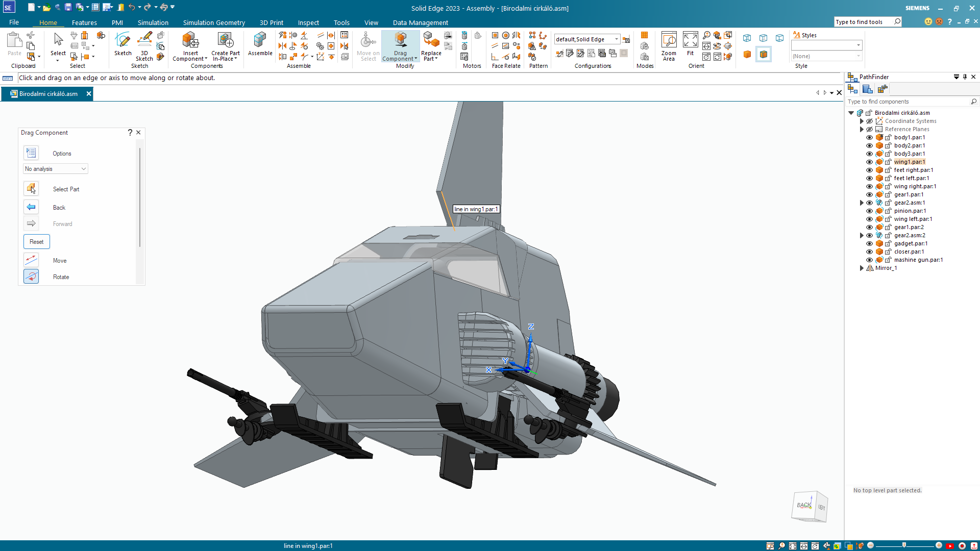Click the Select Part icon
Viewport: 980px width, 551px height.
coord(31,189)
